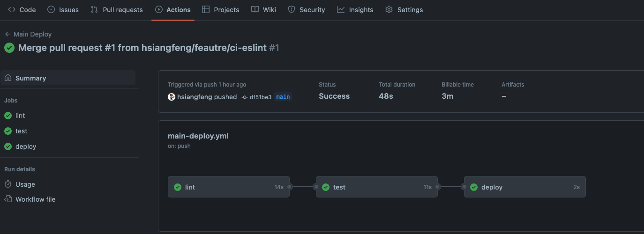Go to repository Settings tab
The height and width of the screenshot is (234, 644).
pyautogui.click(x=404, y=10)
